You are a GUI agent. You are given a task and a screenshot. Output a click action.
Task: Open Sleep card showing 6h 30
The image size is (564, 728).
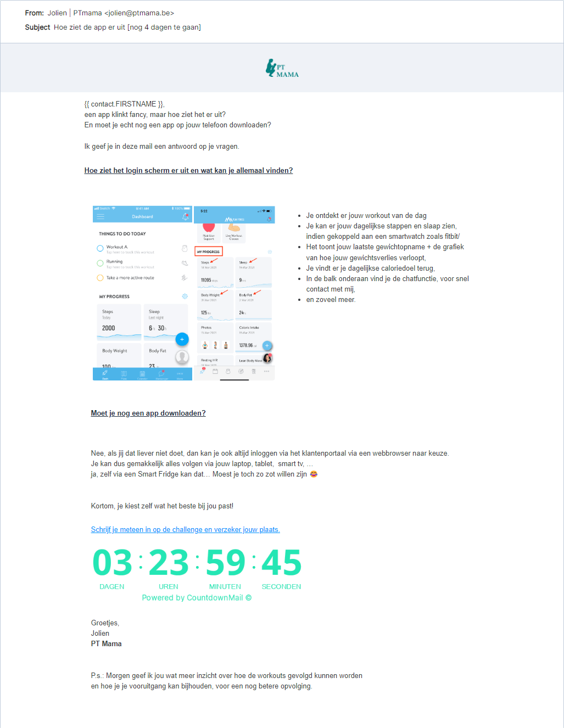click(x=165, y=322)
